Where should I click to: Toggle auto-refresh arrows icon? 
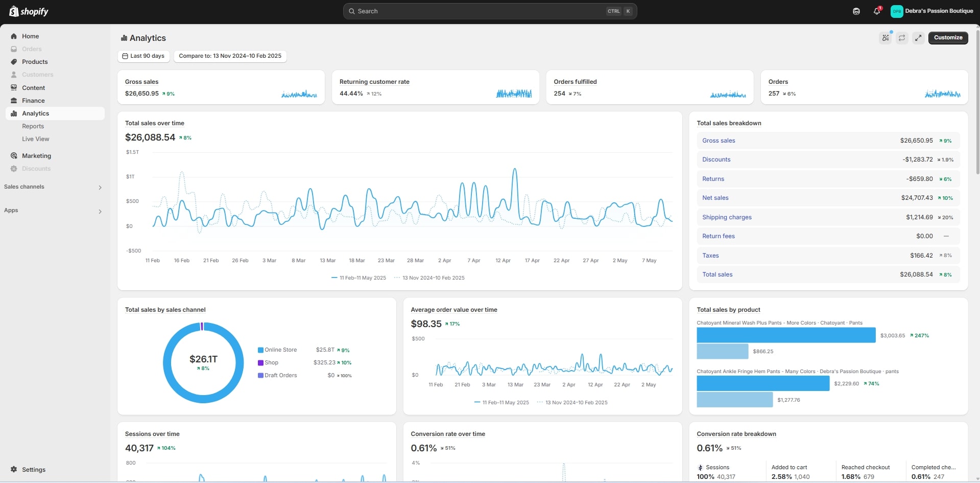point(902,38)
